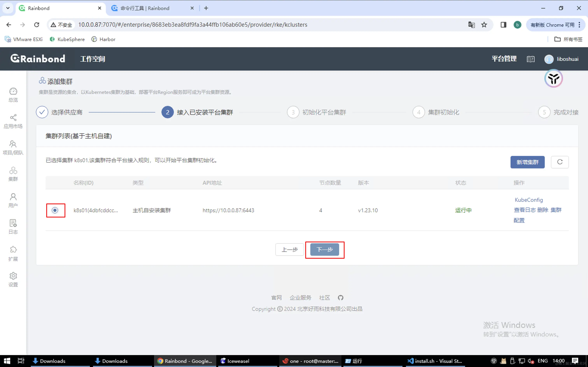Click the 新增集群 button

coord(527,162)
